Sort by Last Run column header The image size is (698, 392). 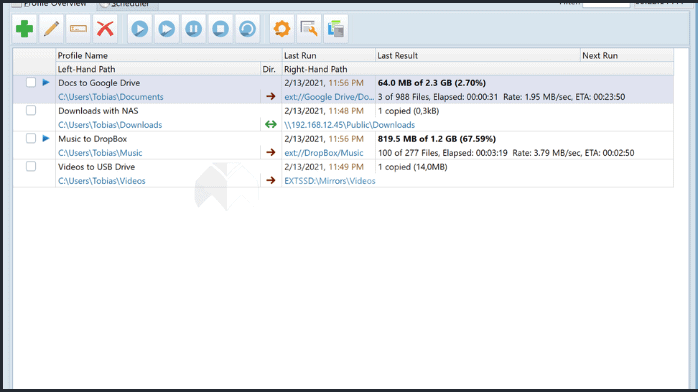pos(329,56)
